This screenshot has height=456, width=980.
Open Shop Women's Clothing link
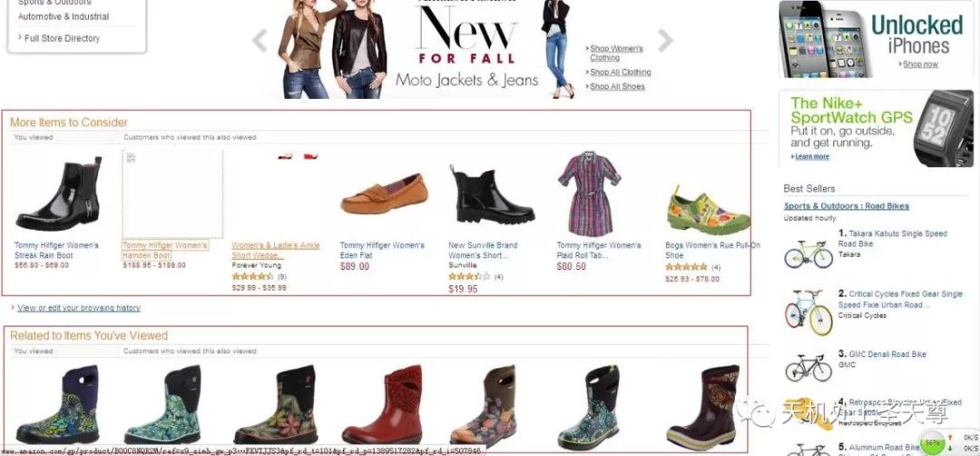tap(615, 53)
